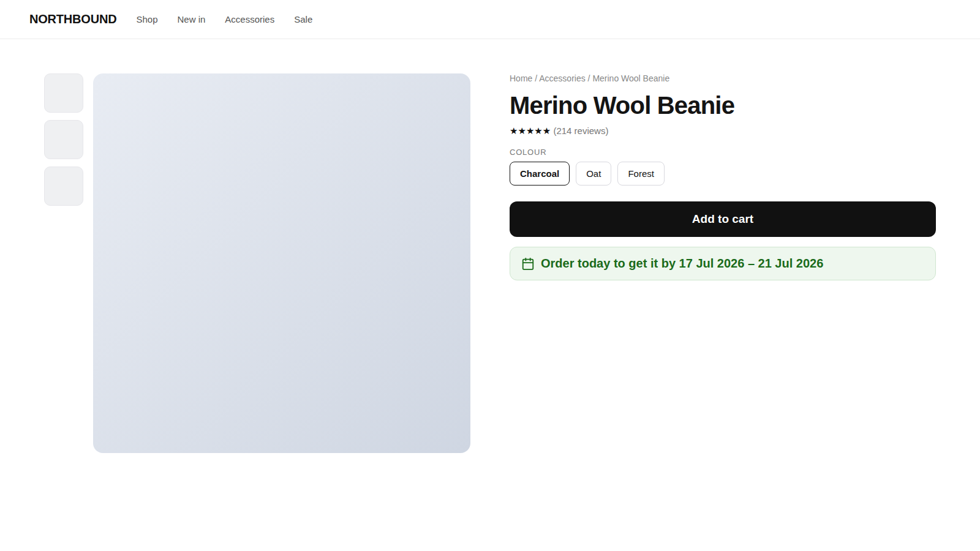Open the New in navigation link
Image resolution: width=980 pixels, height=551 pixels.
(191, 20)
